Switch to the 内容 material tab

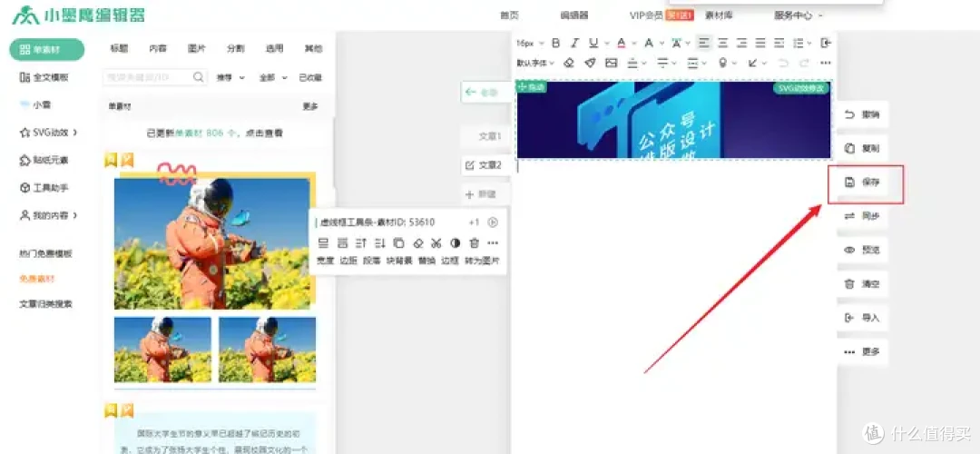click(x=158, y=48)
